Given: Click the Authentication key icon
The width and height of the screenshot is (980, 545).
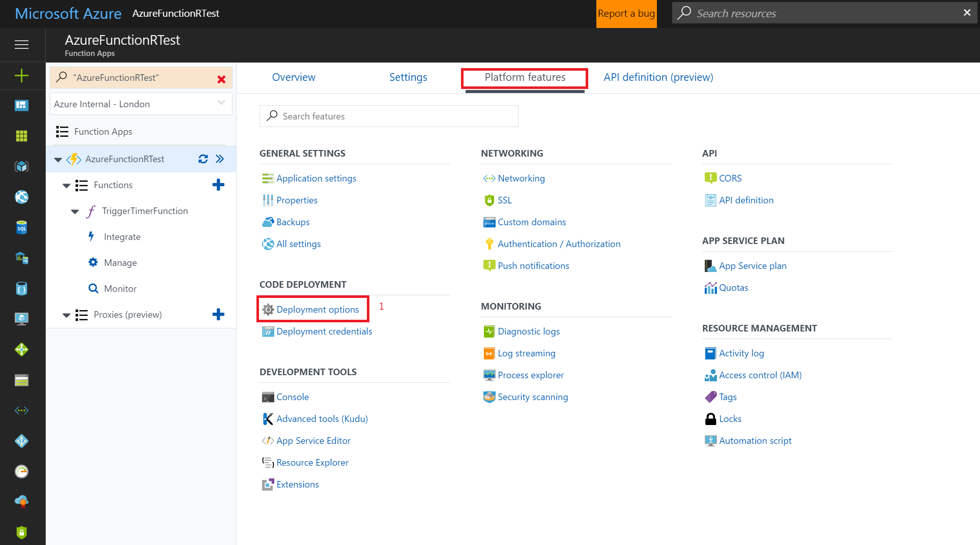Looking at the screenshot, I should (489, 244).
